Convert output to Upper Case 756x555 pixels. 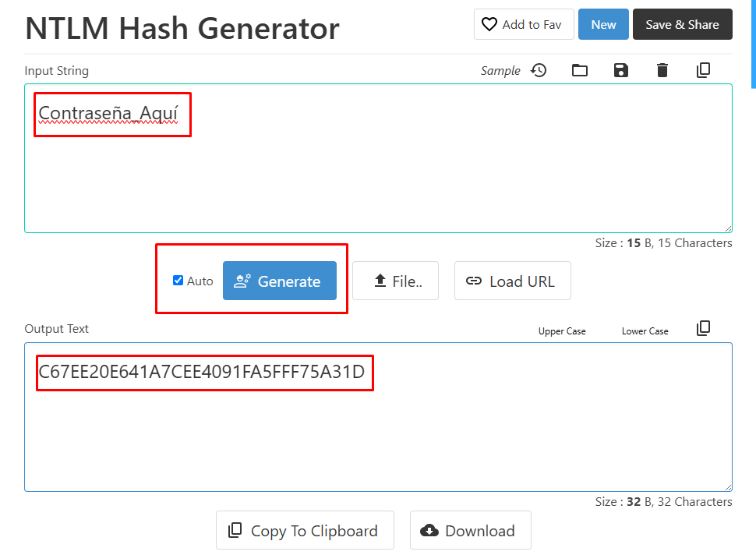[562, 331]
